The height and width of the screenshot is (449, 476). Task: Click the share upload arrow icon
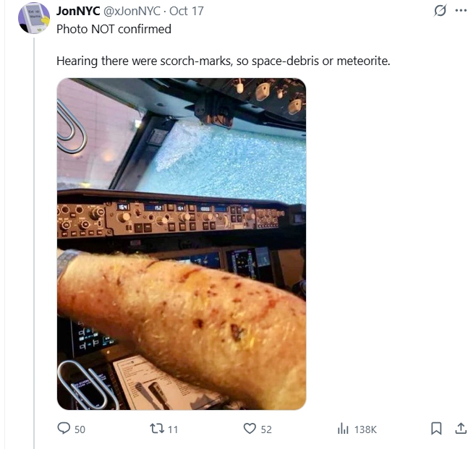click(x=461, y=428)
